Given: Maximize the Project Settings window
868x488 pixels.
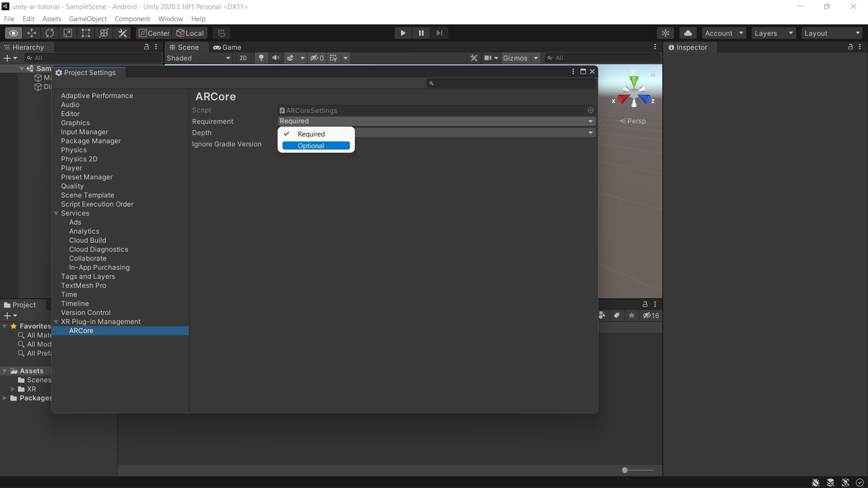Looking at the screenshot, I should coord(583,71).
